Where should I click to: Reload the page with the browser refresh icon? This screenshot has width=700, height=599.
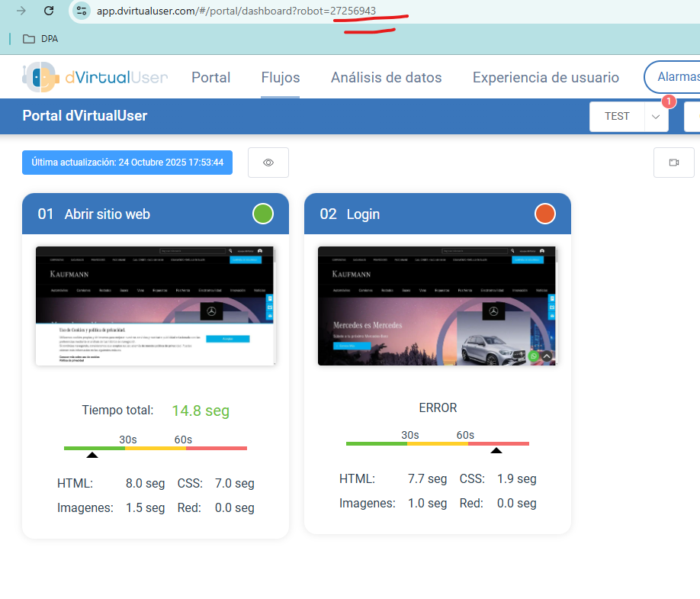coord(49,11)
